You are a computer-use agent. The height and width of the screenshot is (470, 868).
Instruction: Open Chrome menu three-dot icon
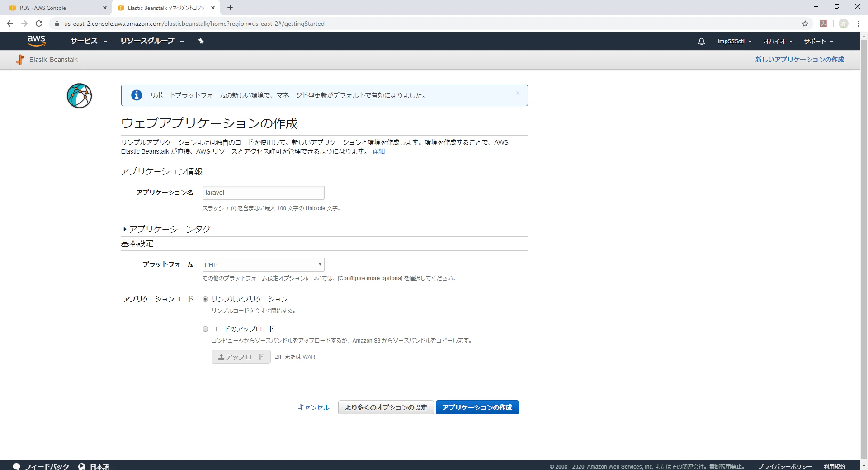(x=858, y=23)
